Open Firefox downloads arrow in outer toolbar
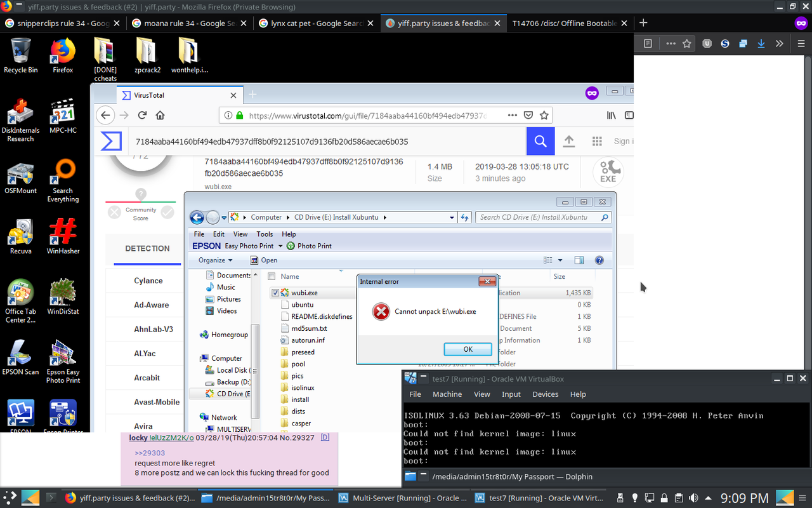The image size is (812, 508). coord(761,43)
